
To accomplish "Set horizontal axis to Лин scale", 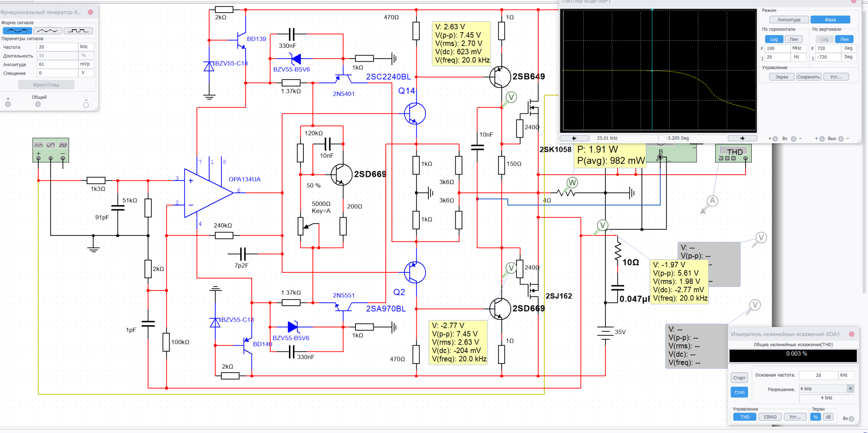I will [794, 39].
